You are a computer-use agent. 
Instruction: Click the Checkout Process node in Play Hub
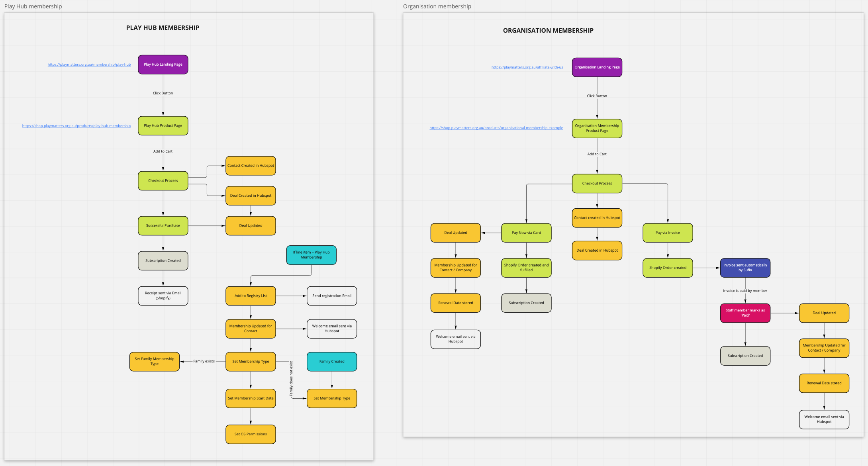click(x=163, y=180)
